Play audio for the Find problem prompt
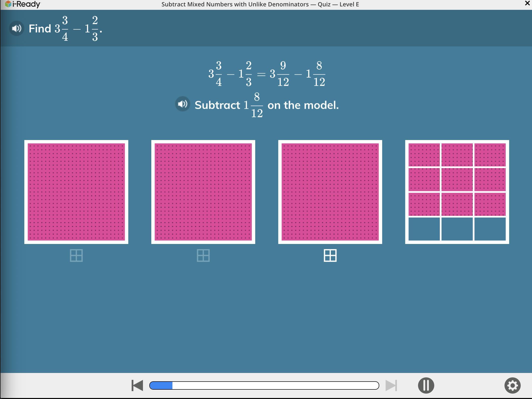532x399 pixels. [x=16, y=28]
